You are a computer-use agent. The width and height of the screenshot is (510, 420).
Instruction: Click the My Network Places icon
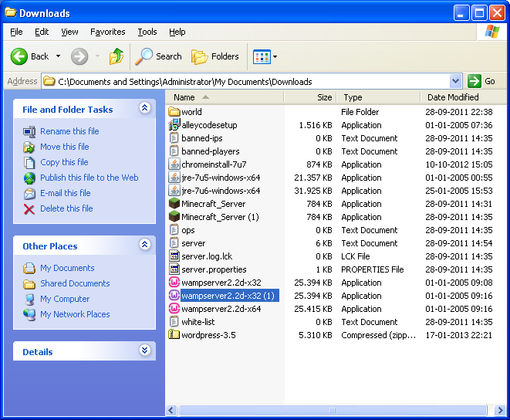[29, 315]
